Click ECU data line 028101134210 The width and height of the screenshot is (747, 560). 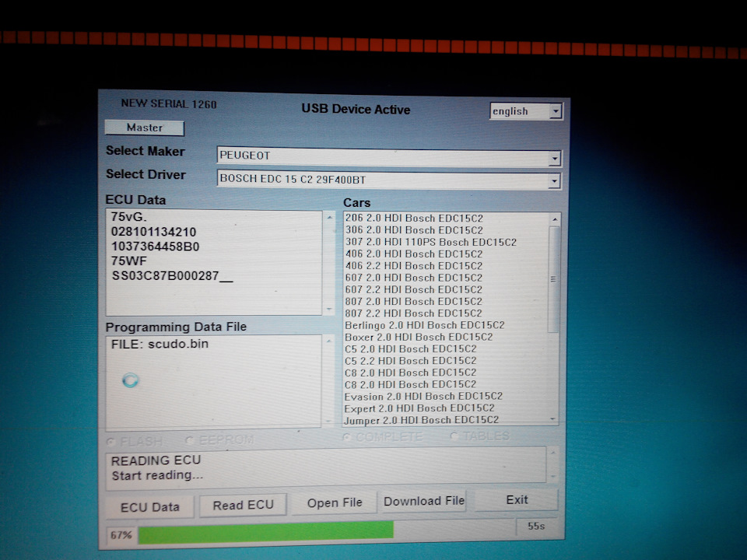point(153,232)
